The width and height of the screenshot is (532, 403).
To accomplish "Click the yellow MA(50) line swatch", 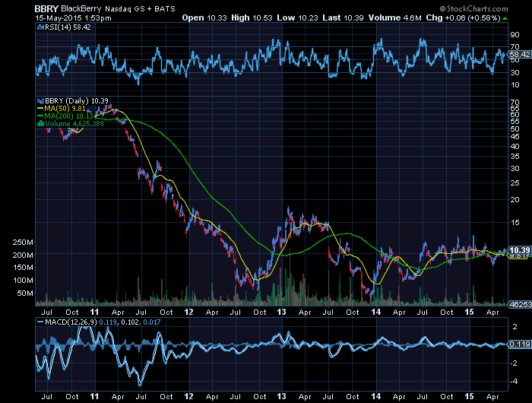I will click(x=40, y=109).
